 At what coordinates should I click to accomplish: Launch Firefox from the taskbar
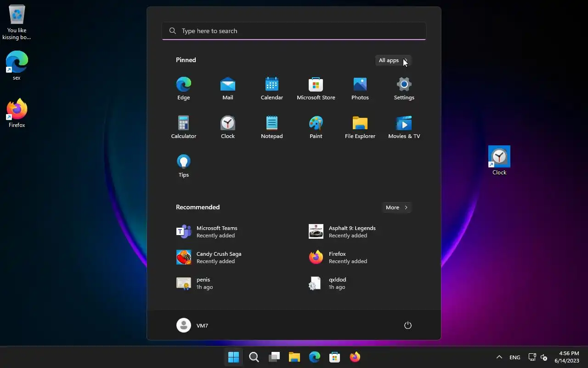point(355,357)
